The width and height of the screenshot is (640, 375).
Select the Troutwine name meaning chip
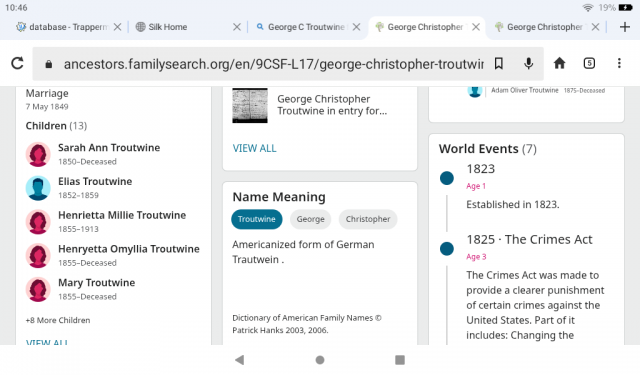click(x=257, y=219)
